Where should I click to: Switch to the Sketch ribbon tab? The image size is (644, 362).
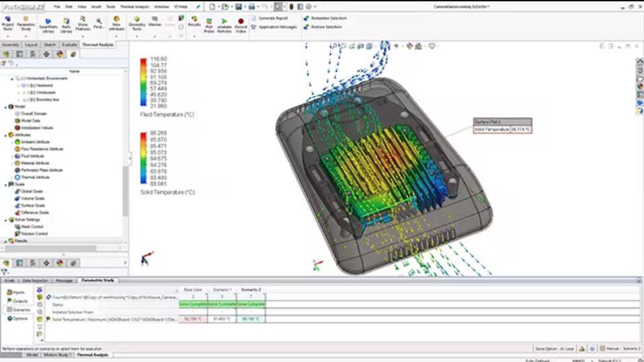click(50, 44)
